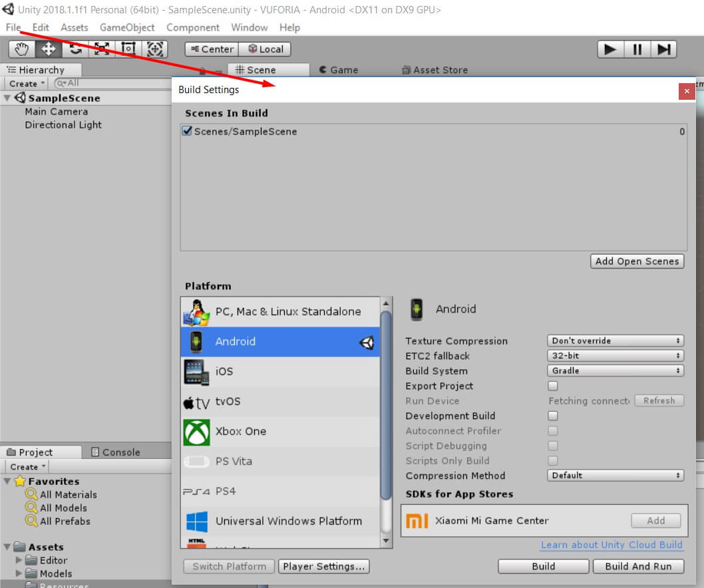Click the Step frame button
The height and width of the screenshot is (588, 704).
(663, 49)
